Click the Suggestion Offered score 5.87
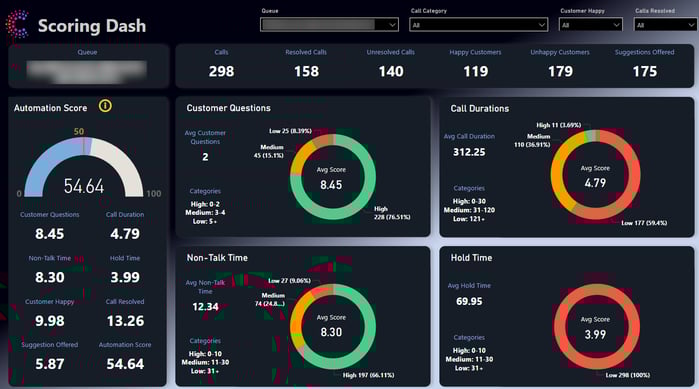 pyautogui.click(x=49, y=364)
